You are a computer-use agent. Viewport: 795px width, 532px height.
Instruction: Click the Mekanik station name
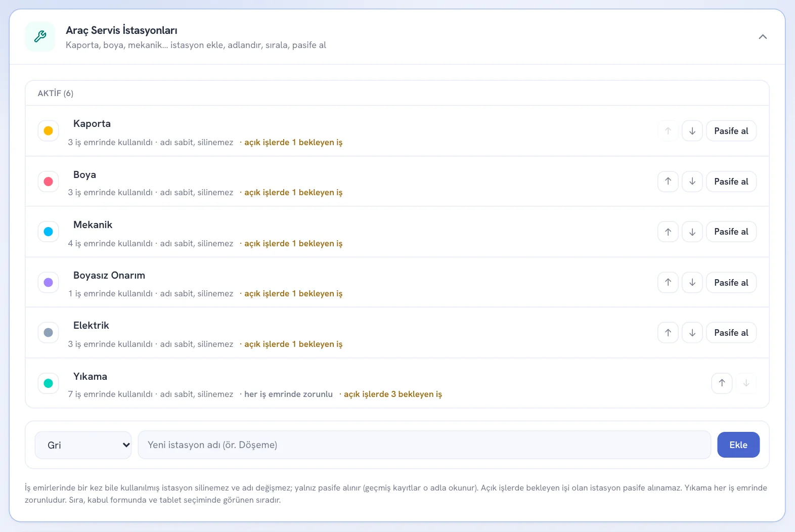(x=93, y=225)
